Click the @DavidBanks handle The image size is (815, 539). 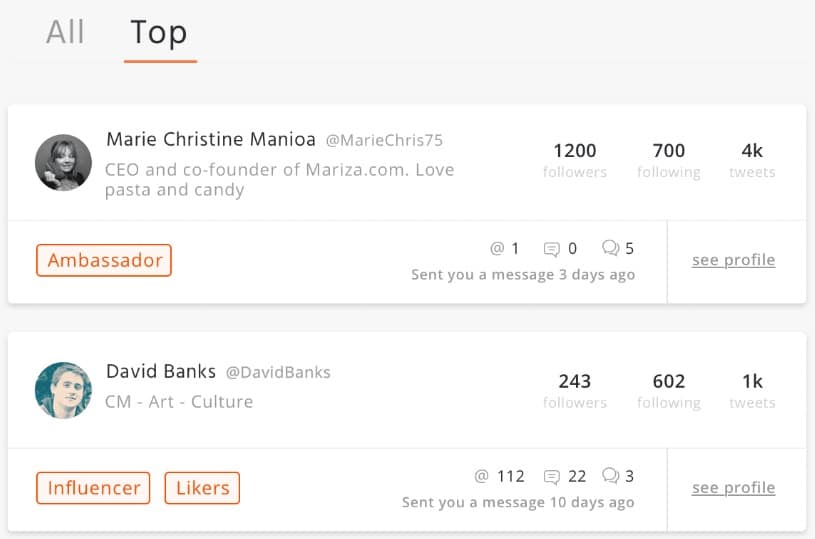pyautogui.click(x=278, y=372)
